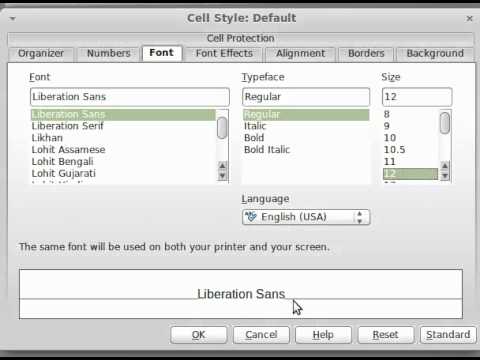Select font size 9
Screen dimensions: 480x360
[410, 126]
